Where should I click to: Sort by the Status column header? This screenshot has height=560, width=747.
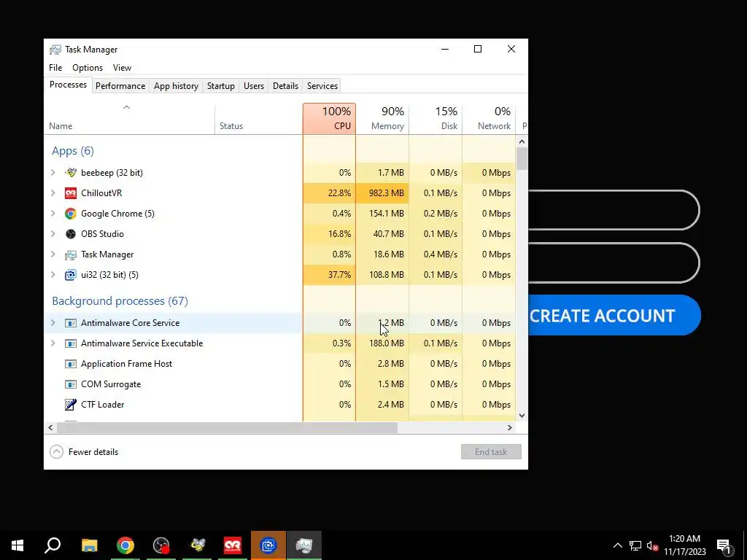click(x=259, y=119)
